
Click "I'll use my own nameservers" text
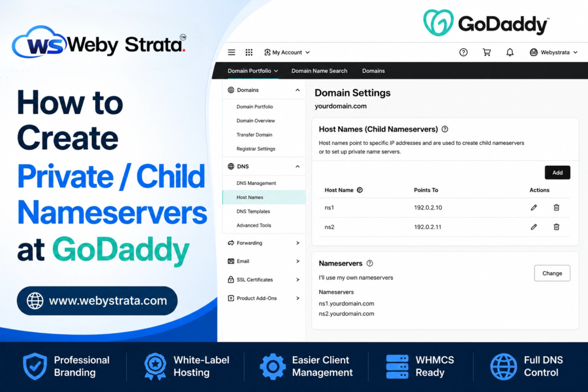356,278
